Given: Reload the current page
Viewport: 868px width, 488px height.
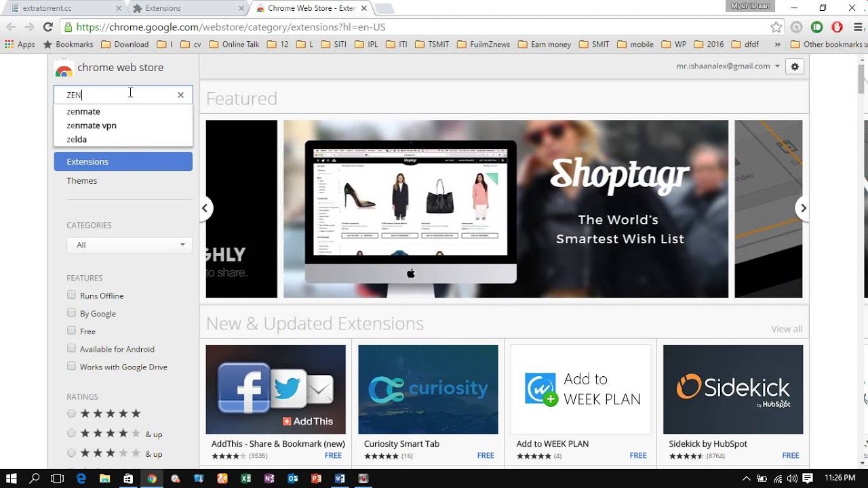Looking at the screenshot, I should [x=47, y=27].
